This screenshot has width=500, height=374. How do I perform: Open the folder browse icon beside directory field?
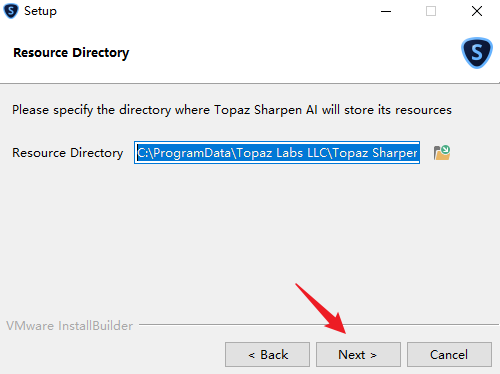(x=442, y=153)
